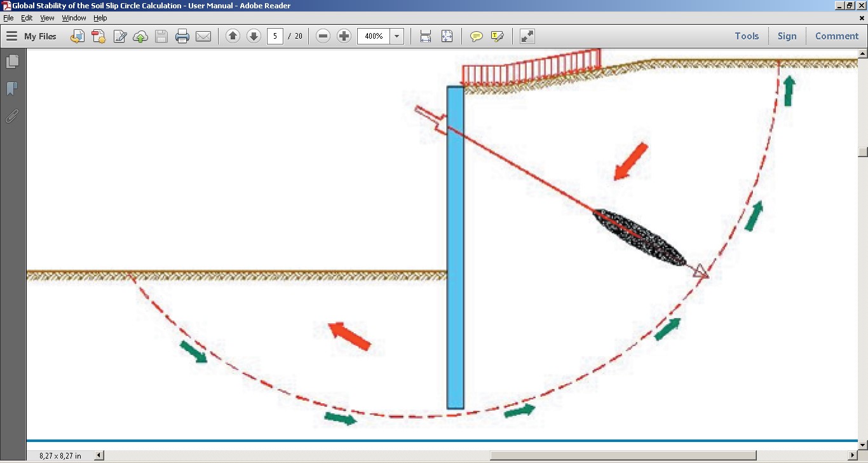Open the Edit menu
868x463 pixels.
[x=27, y=18]
